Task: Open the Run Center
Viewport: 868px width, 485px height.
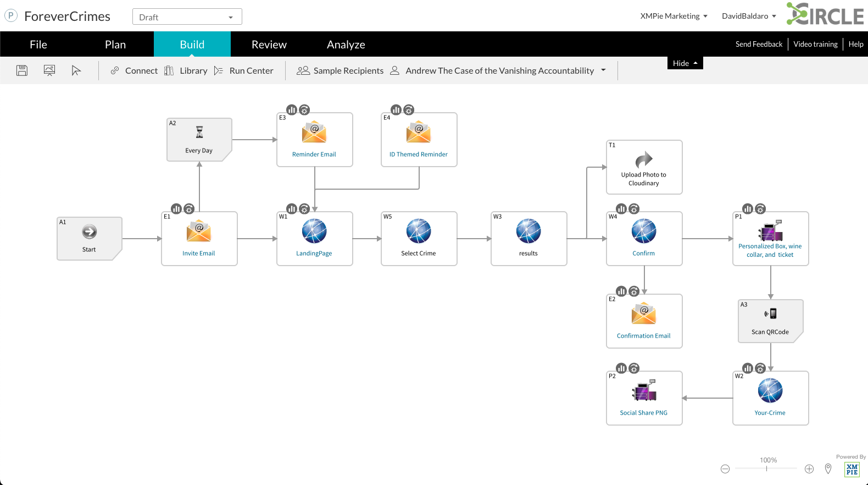Action: [244, 70]
